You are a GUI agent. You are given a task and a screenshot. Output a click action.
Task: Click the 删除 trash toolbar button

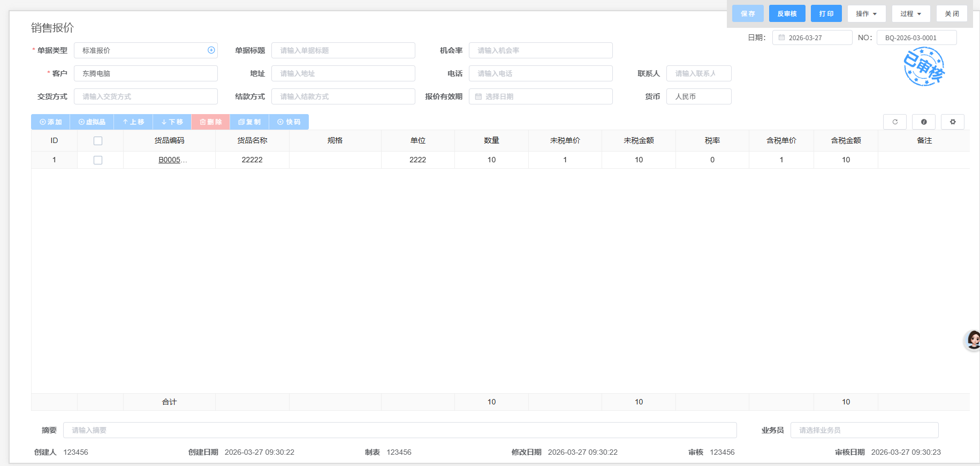click(x=210, y=122)
